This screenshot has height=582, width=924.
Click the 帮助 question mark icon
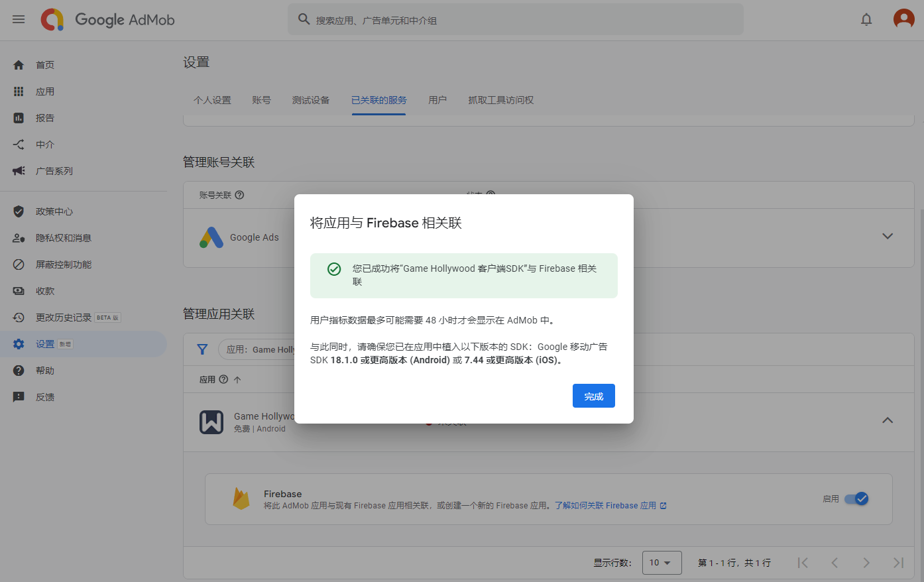(19, 371)
